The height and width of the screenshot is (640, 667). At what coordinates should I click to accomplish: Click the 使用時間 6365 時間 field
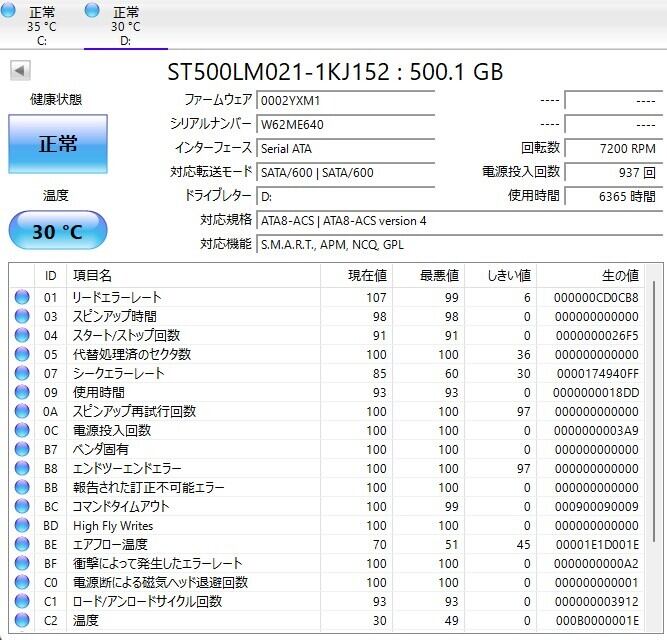(x=613, y=196)
